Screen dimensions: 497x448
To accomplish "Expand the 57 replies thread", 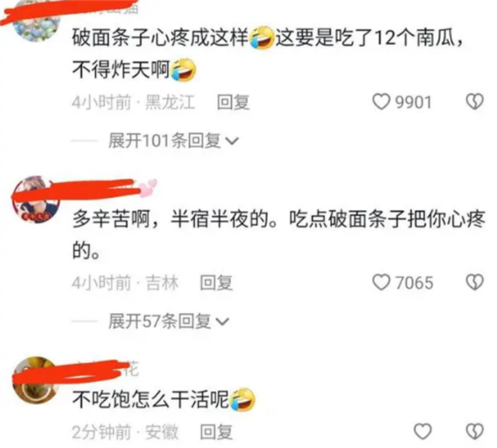I will [x=168, y=321].
